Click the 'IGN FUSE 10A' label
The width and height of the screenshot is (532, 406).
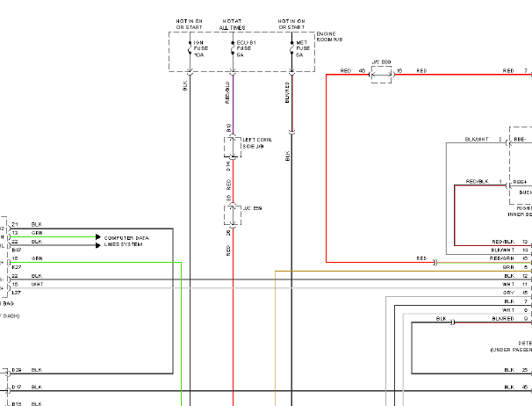(x=200, y=48)
